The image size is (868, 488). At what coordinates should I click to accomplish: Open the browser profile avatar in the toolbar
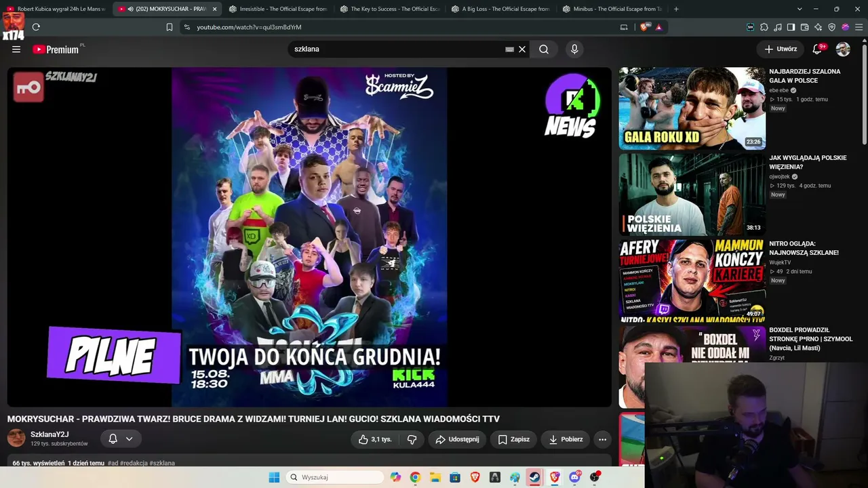[846, 27]
